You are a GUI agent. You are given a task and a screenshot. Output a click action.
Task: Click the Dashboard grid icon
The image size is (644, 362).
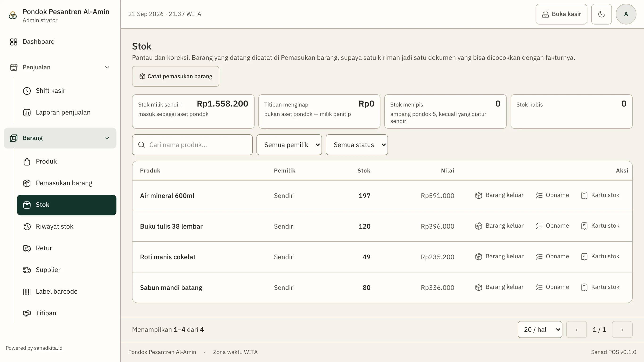13,42
